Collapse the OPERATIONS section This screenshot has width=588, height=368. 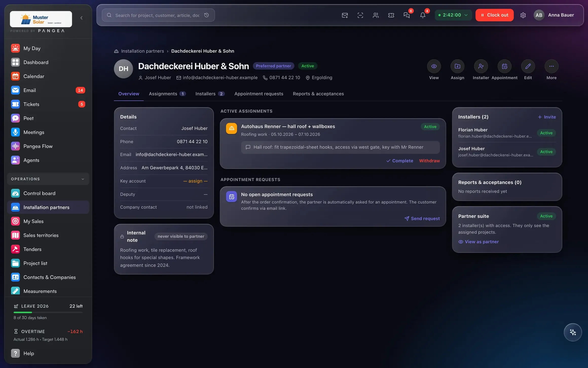tap(48, 179)
